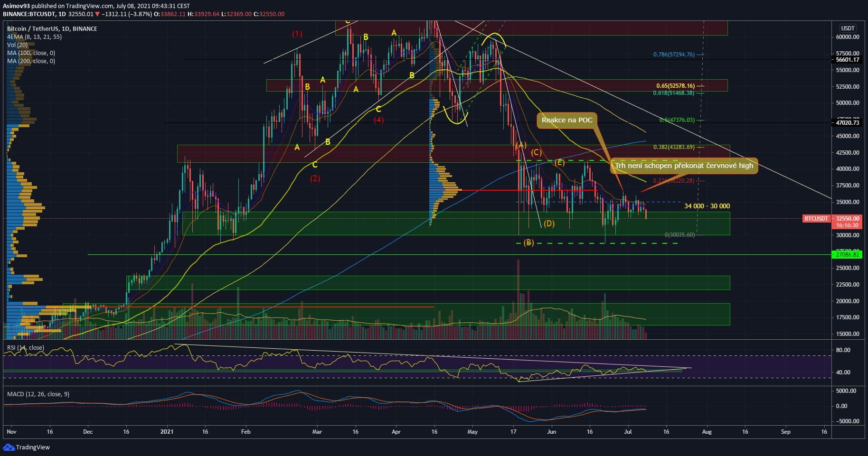Select the Vol (20) indicator label
The width and height of the screenshot is (868, 456).
click(18, 45)
